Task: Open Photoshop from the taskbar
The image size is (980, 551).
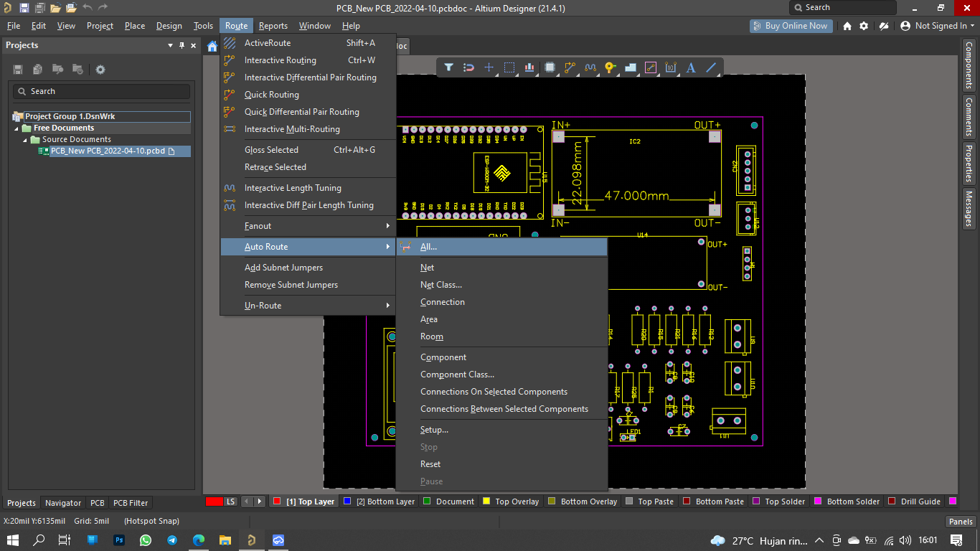Action: pyautogui.click(x=119, y=540)
